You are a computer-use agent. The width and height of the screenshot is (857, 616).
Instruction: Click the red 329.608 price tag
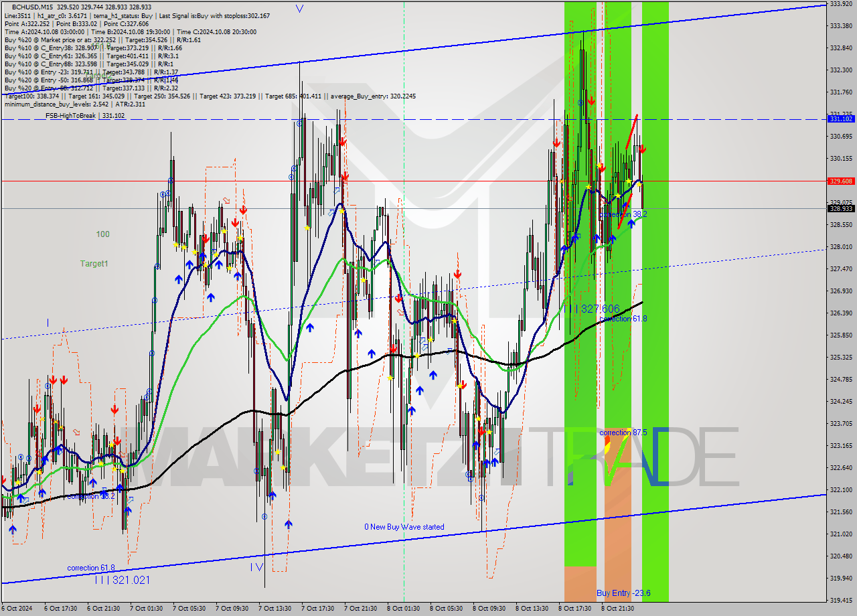click(841, 181)
